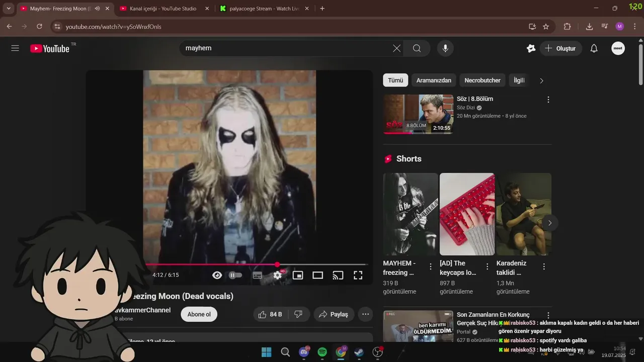Click the browser address bar URL
This screenshot has height=362, width=644.
click(113, 27)
